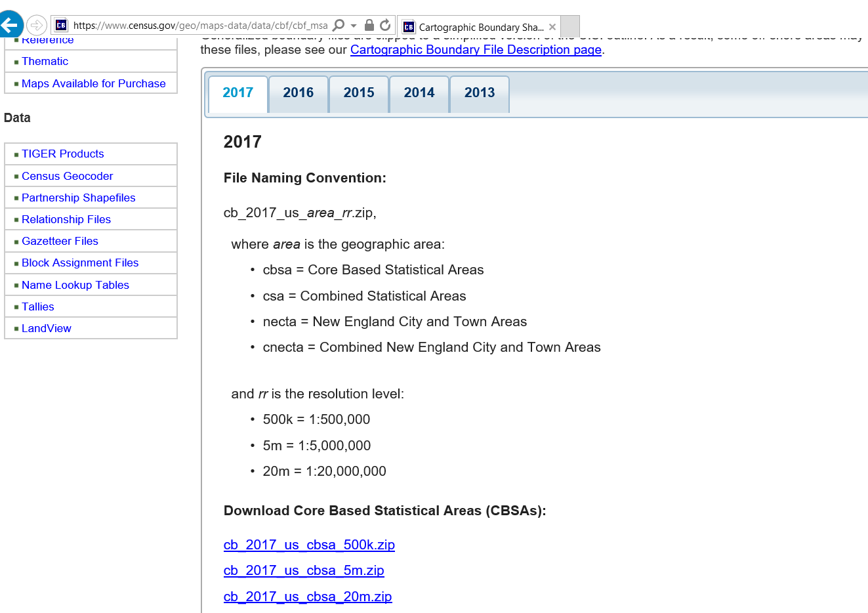Image resolution: width=868 pixels, height=613 pixels.
Task: Click '20m = 1:20,000,000' resolution bullet
Action: (x=325, y=471)
